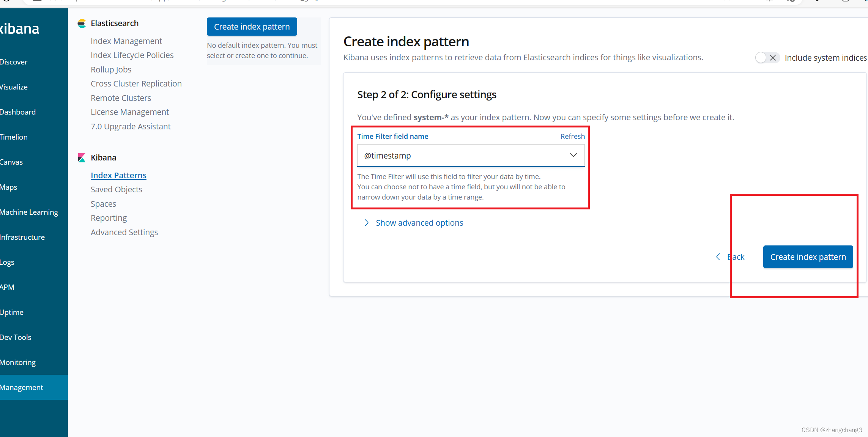Open Machine Learning in the sidebar
The image size is (868, 437).
[x=29, y=212]
